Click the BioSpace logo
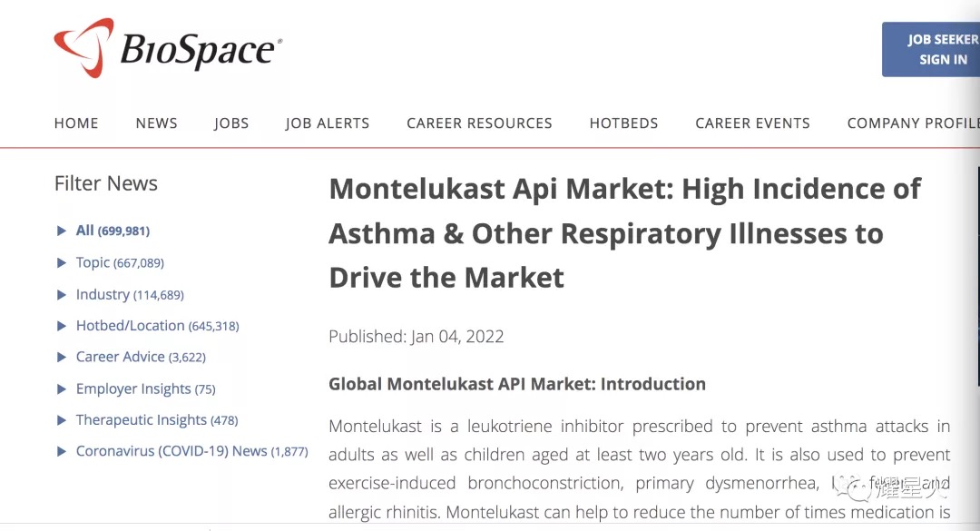 pos(168,48)
